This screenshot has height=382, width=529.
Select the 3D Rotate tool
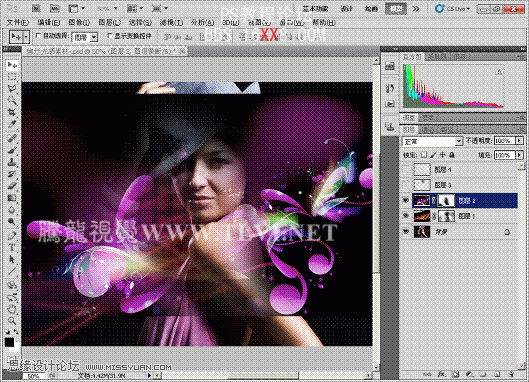[12, 285]
